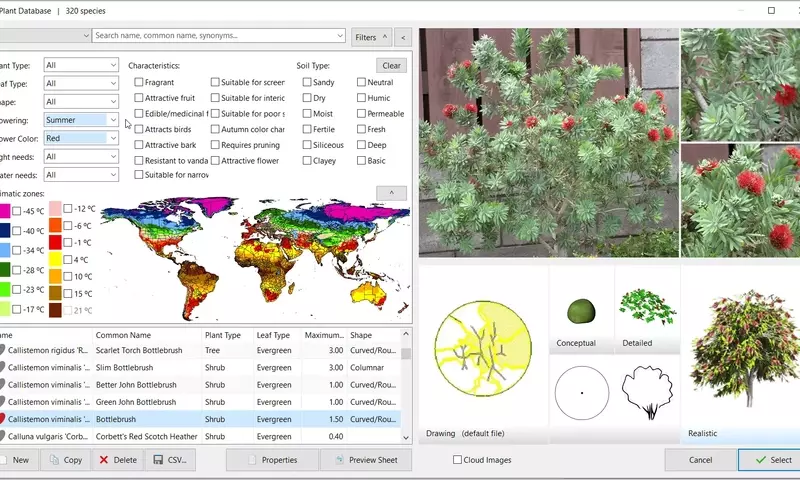Open the Flower Color dropdown set to Red
Screen dimensions: 800x480
click(x=81, y=138)
